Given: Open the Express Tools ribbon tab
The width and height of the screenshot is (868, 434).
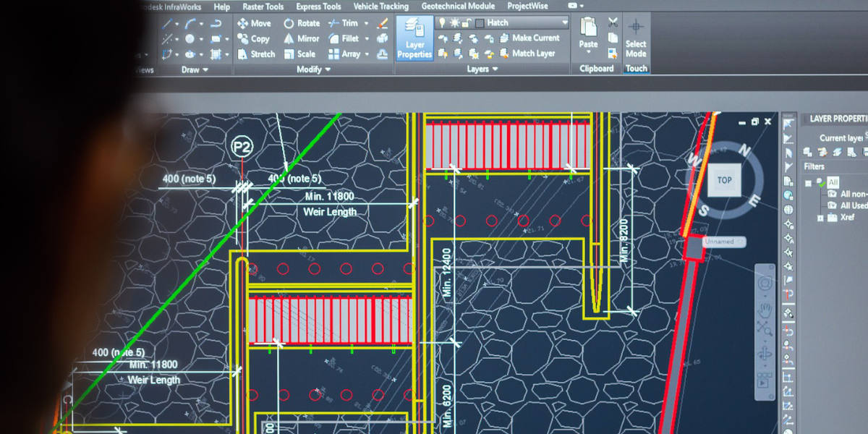Looking at the screenshot, I should point(318,7).
